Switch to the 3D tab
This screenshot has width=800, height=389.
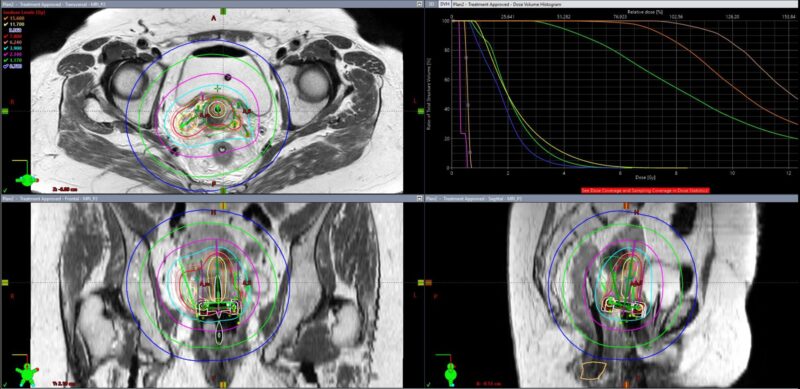[432, 4]
